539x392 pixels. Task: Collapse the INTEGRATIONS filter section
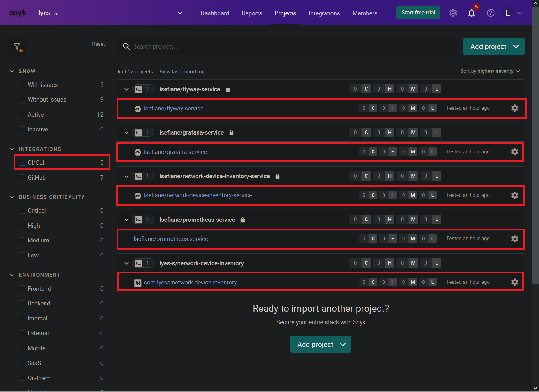pyautogui.click(x=12, y=149)
